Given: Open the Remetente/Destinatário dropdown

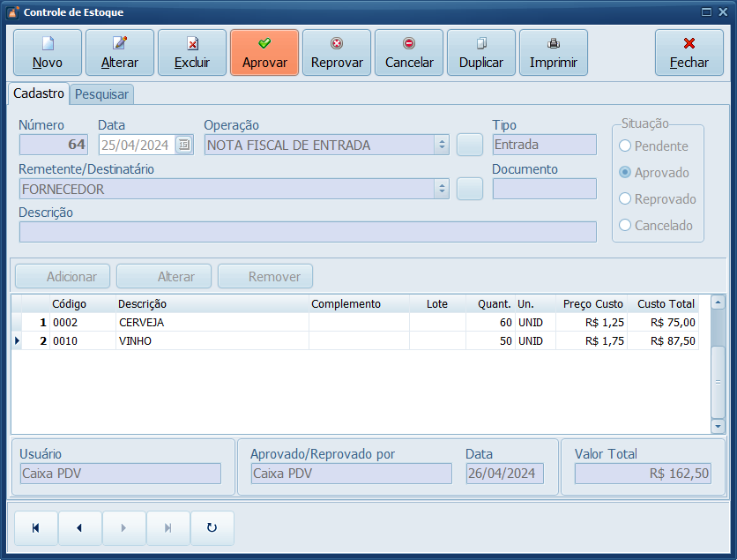Looking at the screenshot, I should [442, 189].
